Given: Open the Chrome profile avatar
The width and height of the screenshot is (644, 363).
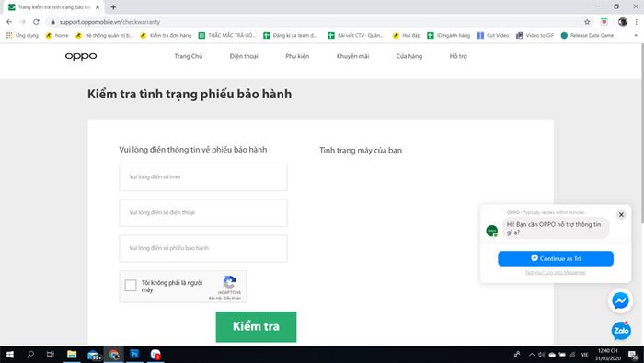Looking at the screenshot, I should [x=623, y=22].
